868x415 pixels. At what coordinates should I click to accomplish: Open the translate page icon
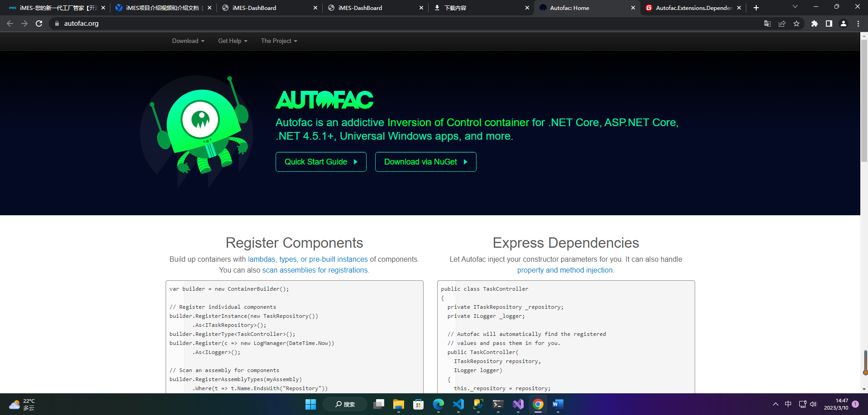tap(768, 24)
